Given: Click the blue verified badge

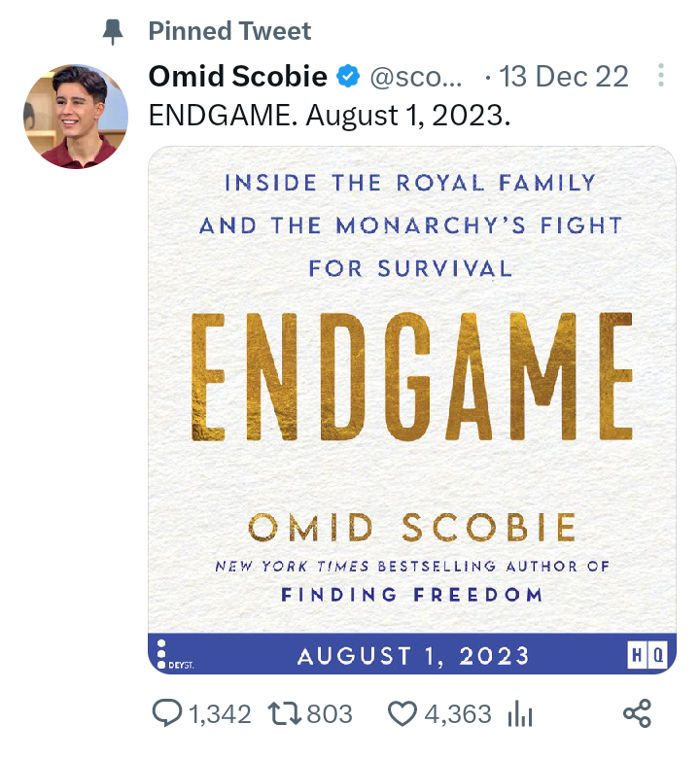Looking at the screenshot, I should pyautogui.click(x=347, y=76).
